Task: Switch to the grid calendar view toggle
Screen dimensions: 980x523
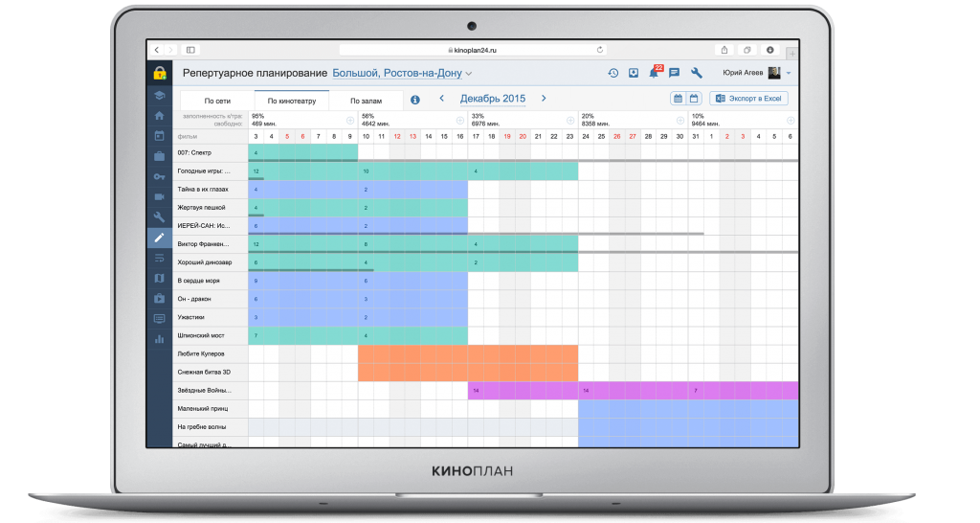Action: 678,99
